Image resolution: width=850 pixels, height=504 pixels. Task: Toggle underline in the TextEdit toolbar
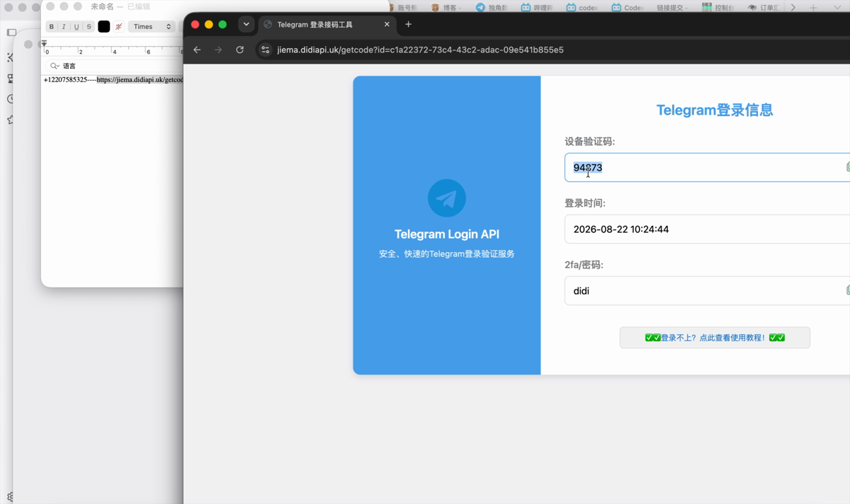coord(76,27)
